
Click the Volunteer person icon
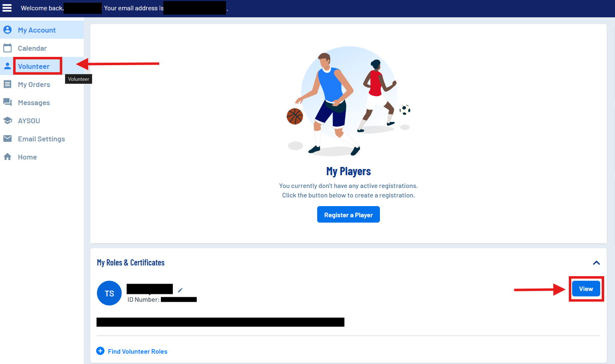(x=7, y=66)
